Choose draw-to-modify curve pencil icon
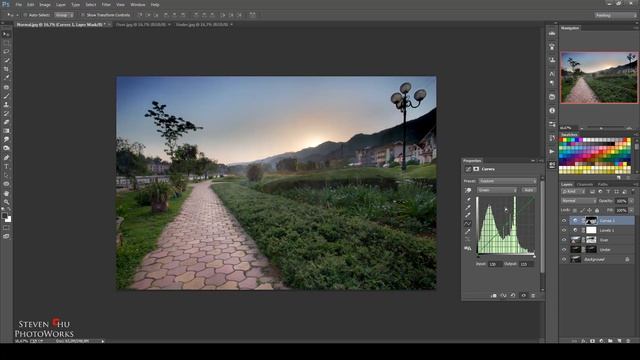Viewport: 640px width, 360px height. (468, 232)
